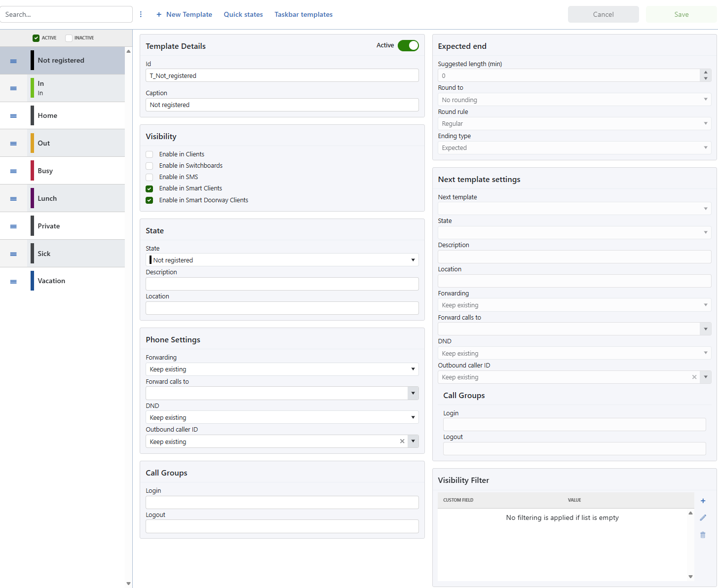The width and height of the screenshot is (718, 588).
Task: Uncheck Enable in Smart Clients
Action: [150, 188]
